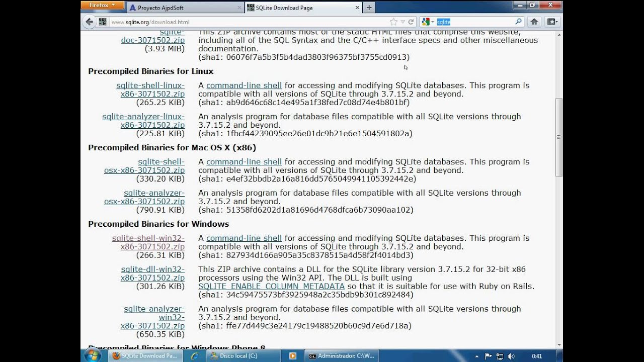Image resolution: width=644 pixels, height=362 pixels.
Task: Click the Precompiled Binaries for Windows heading
Action: coord(158,224)
